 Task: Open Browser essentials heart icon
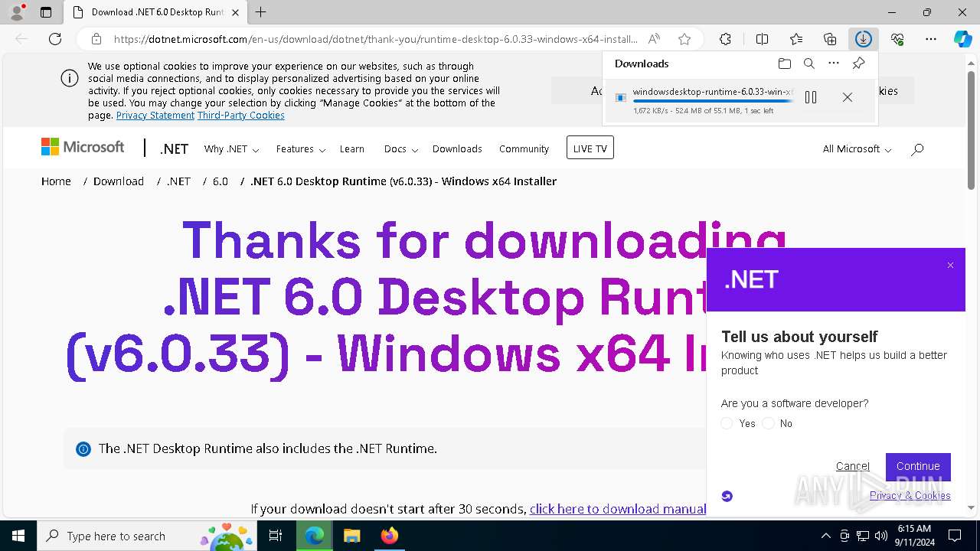point(897,39)
